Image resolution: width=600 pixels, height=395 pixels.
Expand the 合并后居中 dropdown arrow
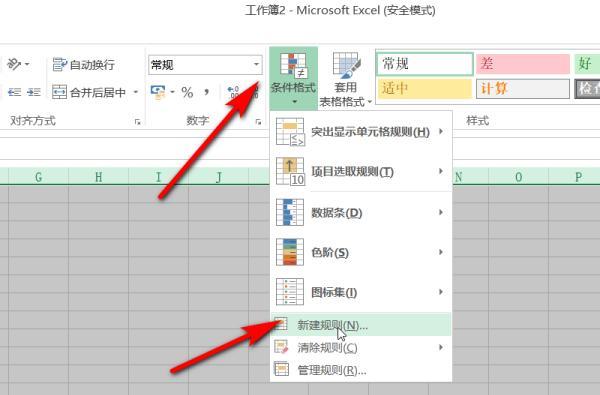pyautogui.click(x=135, y=92)
